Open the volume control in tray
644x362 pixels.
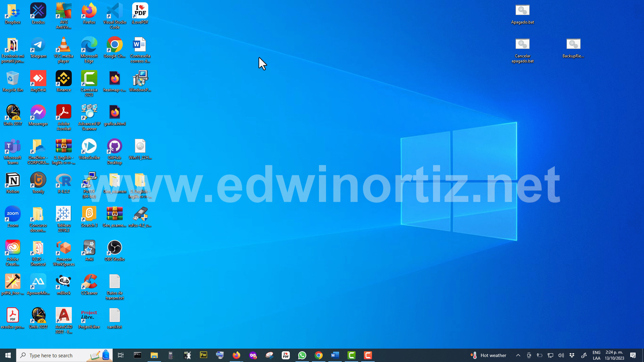point(561,355)
